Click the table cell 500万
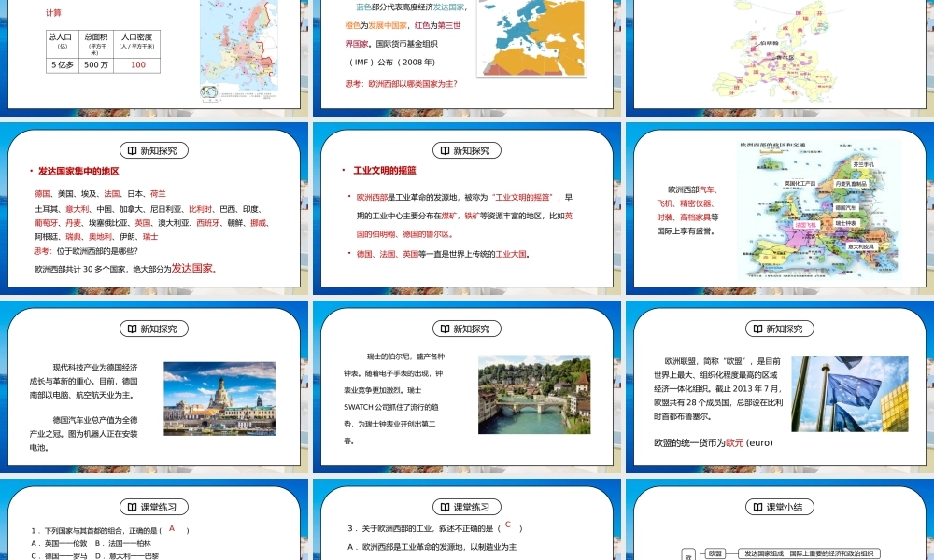934x560 pixels. click(96, 65)
